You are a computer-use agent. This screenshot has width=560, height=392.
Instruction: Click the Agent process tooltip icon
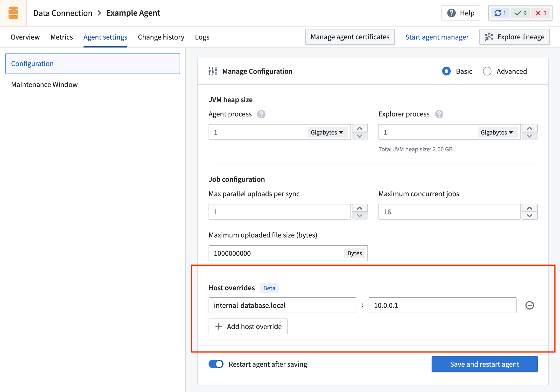click(x=261, y=114)
